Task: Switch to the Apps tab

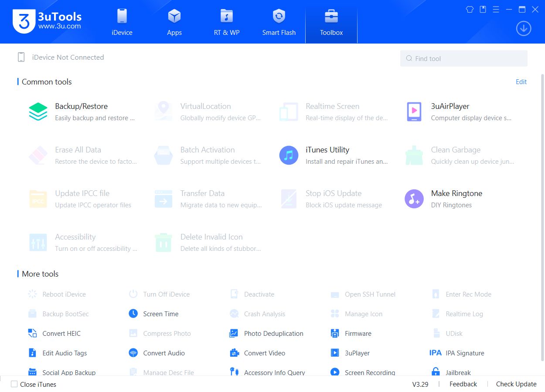Action: pyautogui.click(x=174, y=22)
